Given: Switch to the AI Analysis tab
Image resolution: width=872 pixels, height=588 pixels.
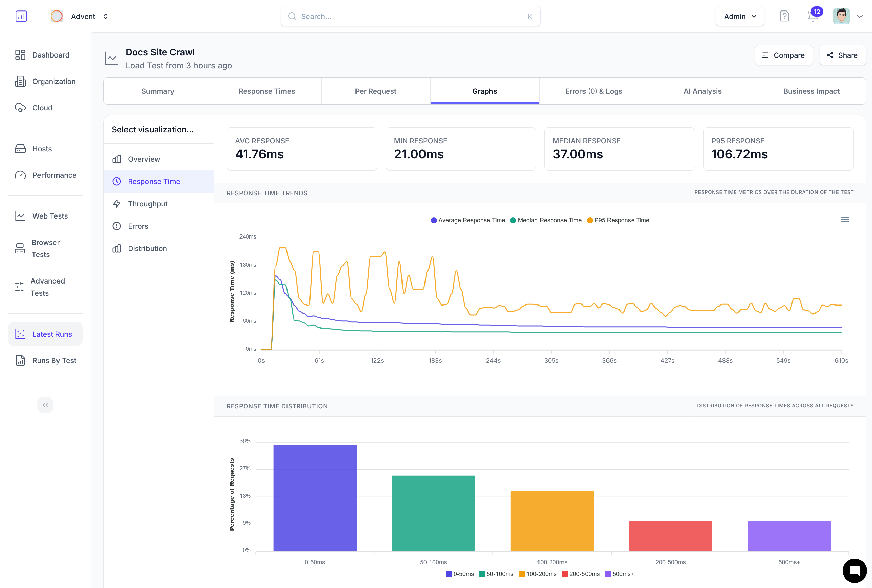Looking at the screenshot, I should [702, 91].
